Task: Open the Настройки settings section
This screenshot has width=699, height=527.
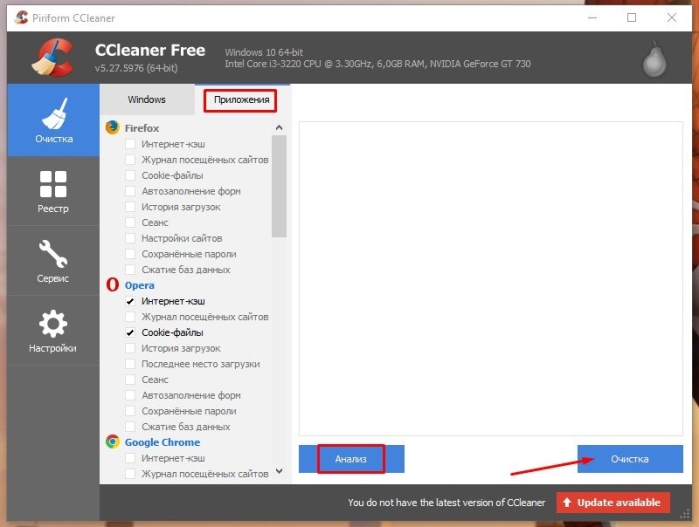Action: coord(53,330)
